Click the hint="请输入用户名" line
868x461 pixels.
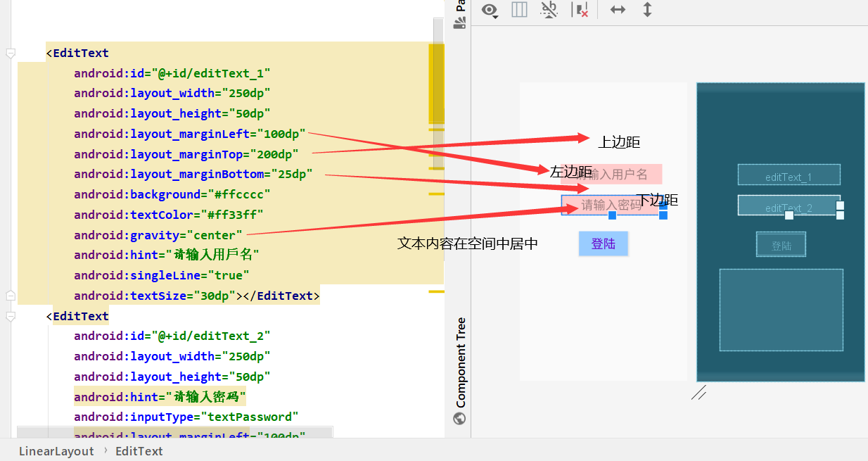[x=167, y=255]
